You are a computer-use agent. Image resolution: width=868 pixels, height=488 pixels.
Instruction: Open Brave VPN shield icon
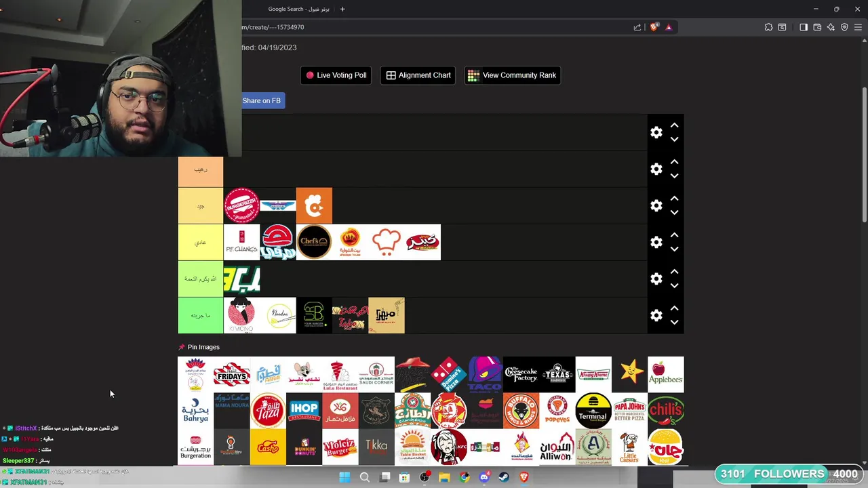844,27
